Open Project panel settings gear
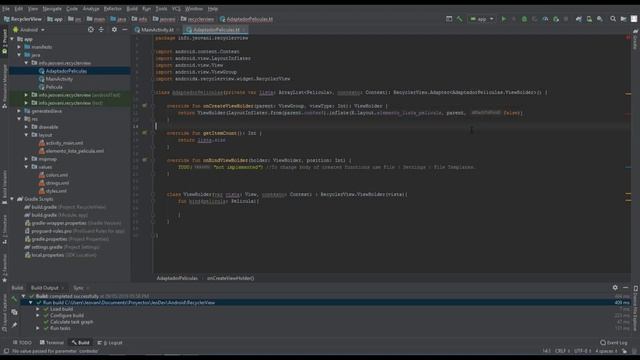 114,29
